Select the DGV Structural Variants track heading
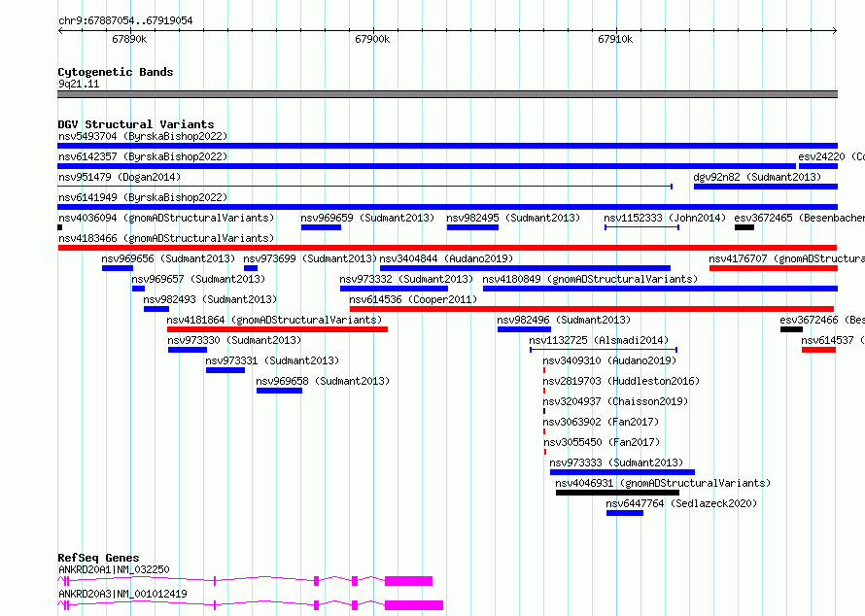Screen dimensions: 865x616 pyautogui.click(x=136, y=124)
